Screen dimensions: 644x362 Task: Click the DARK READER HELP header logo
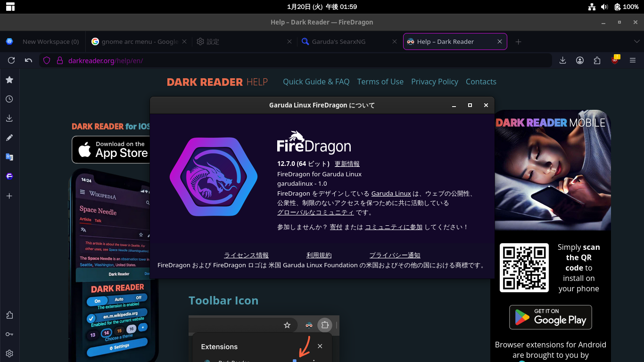[x=217, y=82]
